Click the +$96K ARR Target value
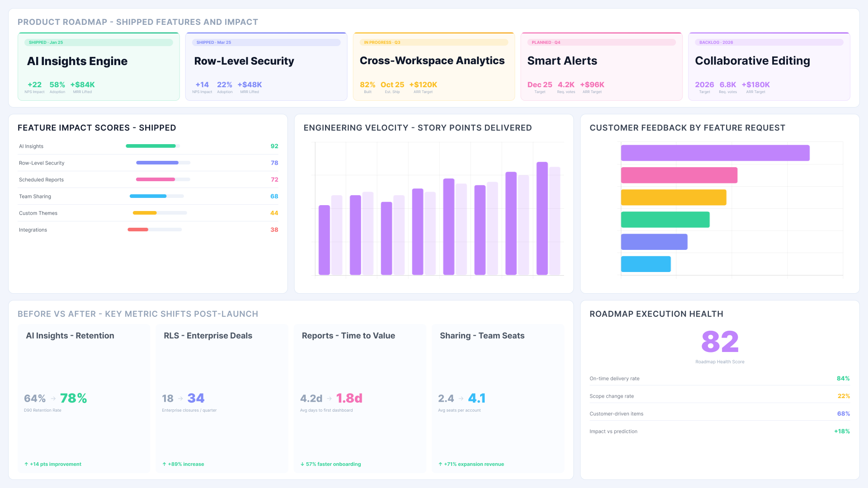Image resolution: width=868 pixels, height=488 pixels. click(592, 84)
